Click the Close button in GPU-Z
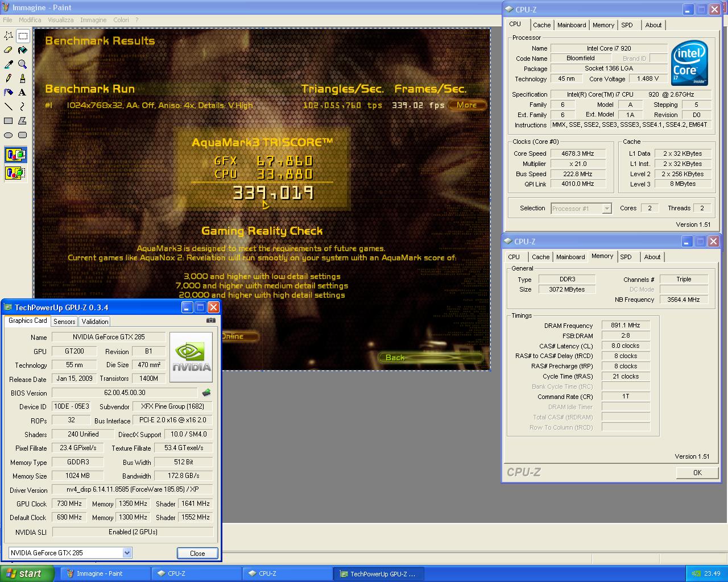The width and height of the screenshot is (728, 582). 197,553
